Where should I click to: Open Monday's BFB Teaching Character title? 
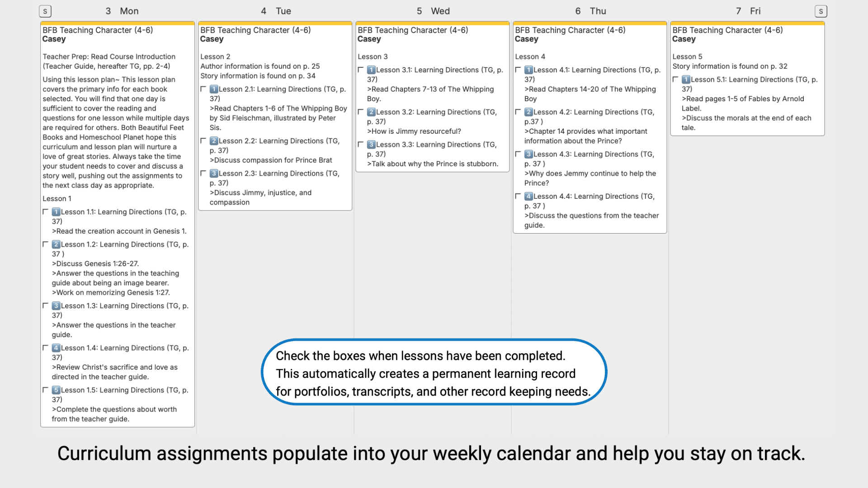pos(98,30)
